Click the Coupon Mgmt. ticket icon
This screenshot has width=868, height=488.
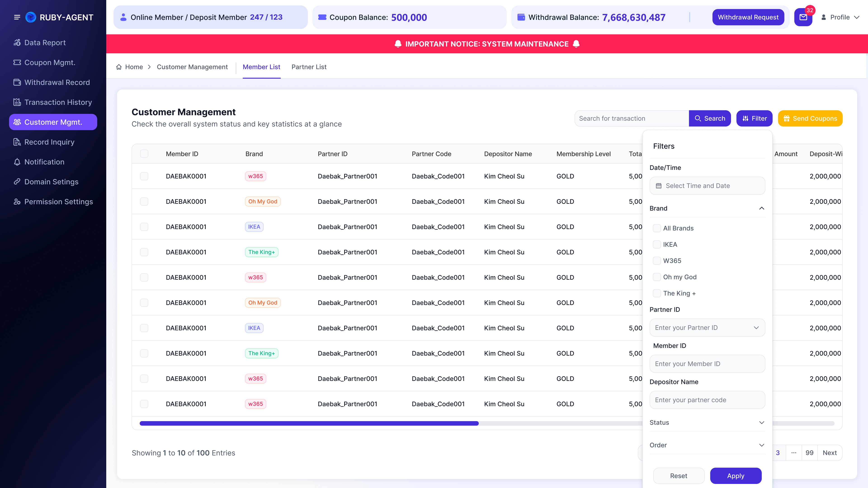17,62
